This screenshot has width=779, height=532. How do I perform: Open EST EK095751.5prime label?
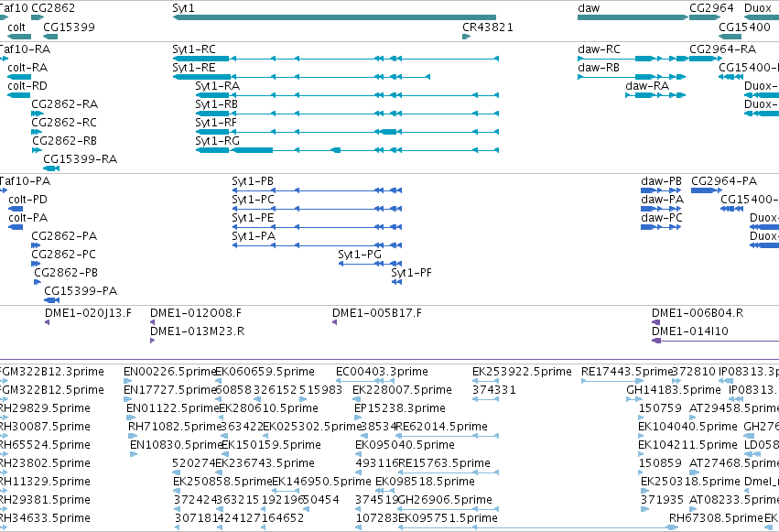coord(449,518)
